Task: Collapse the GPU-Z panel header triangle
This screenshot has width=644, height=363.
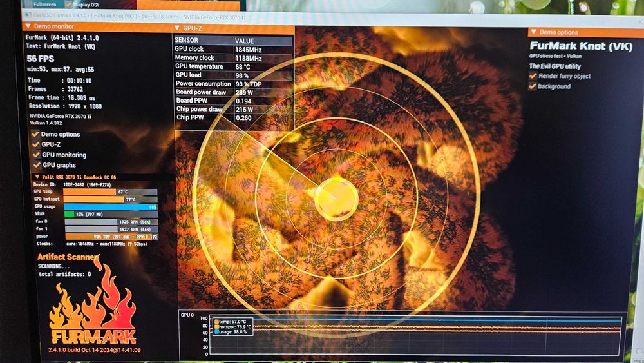Action: [x=177, y=28]
